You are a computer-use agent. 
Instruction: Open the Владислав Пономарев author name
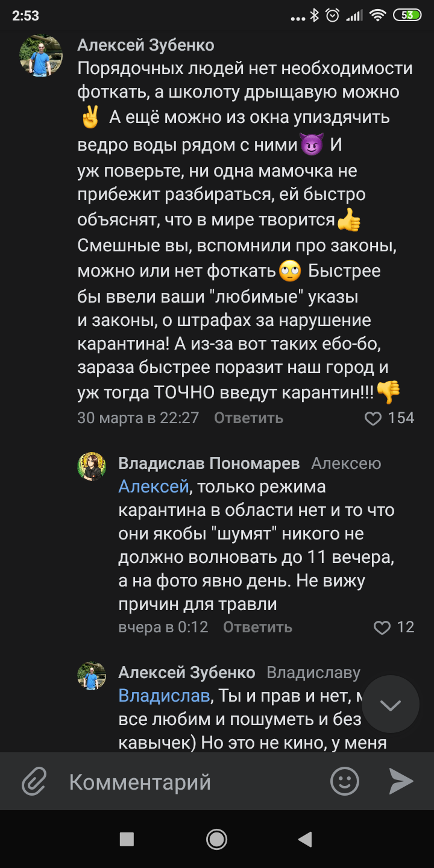click(209, 464)
